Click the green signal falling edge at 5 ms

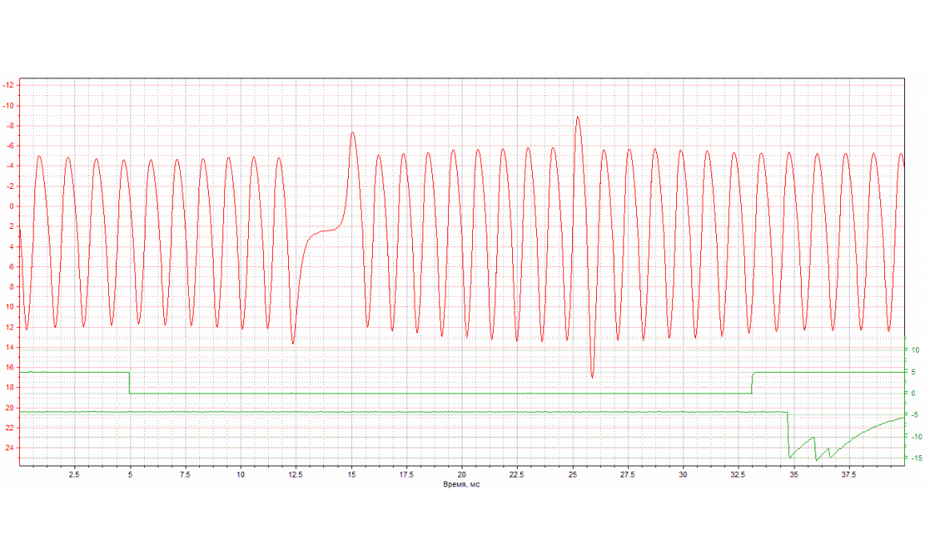click(x=130, y=382)
